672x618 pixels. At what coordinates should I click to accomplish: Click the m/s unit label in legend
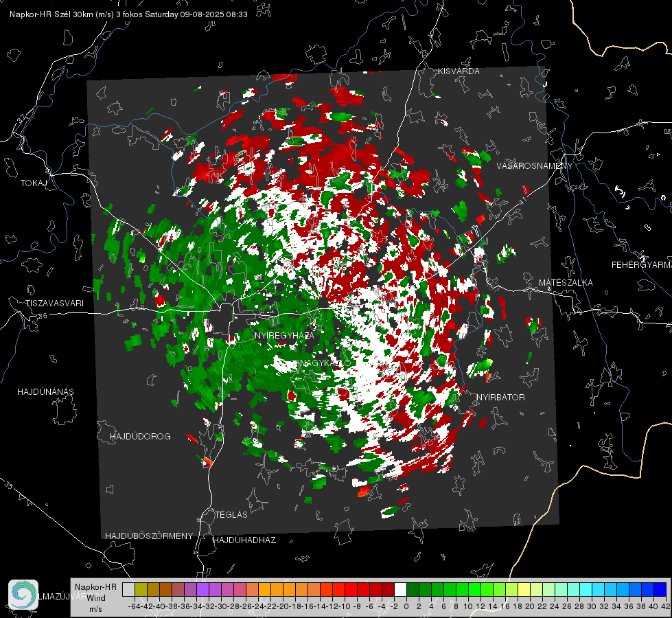pos(95,609)
